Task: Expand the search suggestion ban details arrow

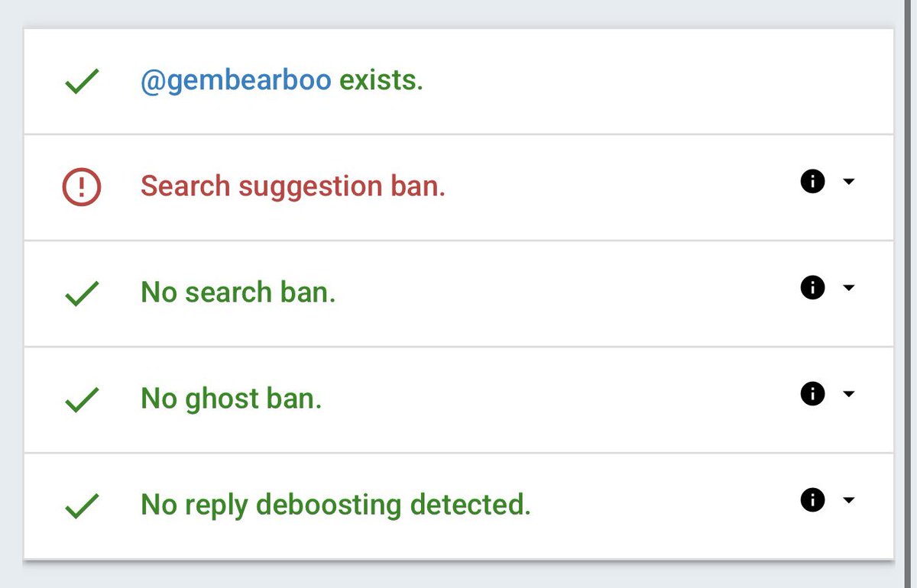Action: (x=848, y=182)
